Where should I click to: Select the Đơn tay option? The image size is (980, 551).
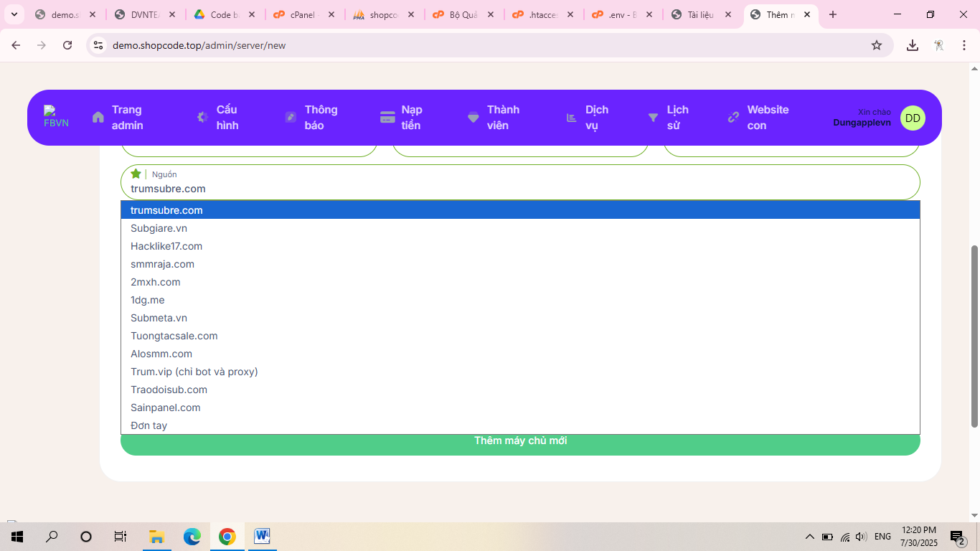pyautogui.click(x=520, y=425)
